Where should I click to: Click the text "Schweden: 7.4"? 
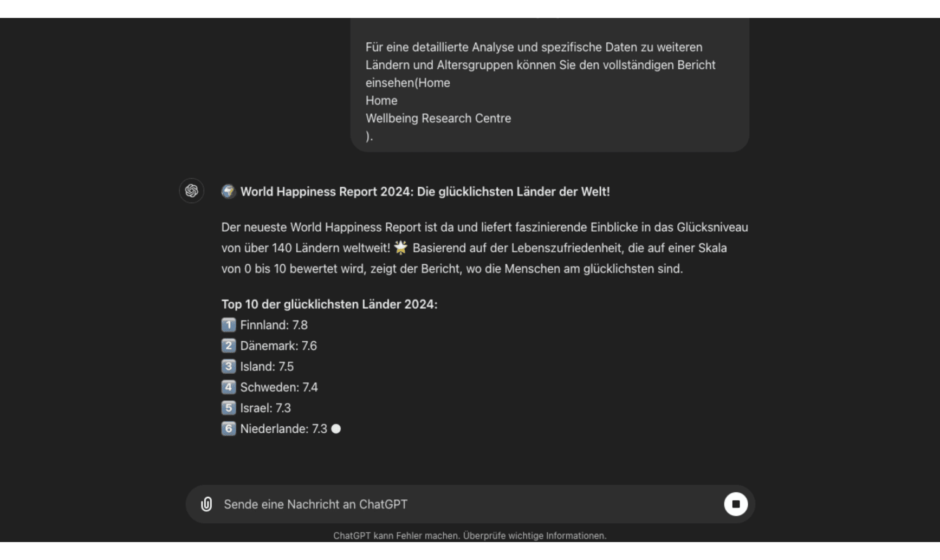coord(279,387)
